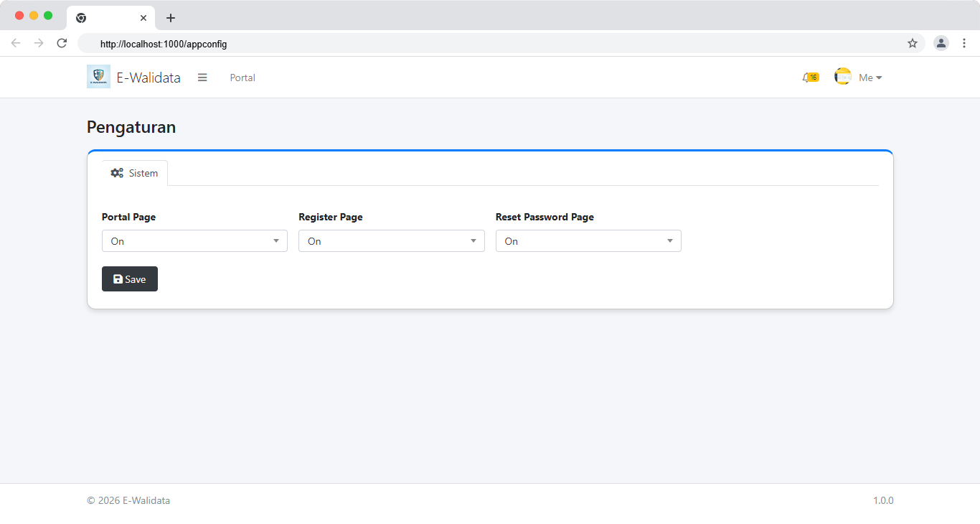
Task: Expand the Register Page dropdown
Action: coord(391,241)
